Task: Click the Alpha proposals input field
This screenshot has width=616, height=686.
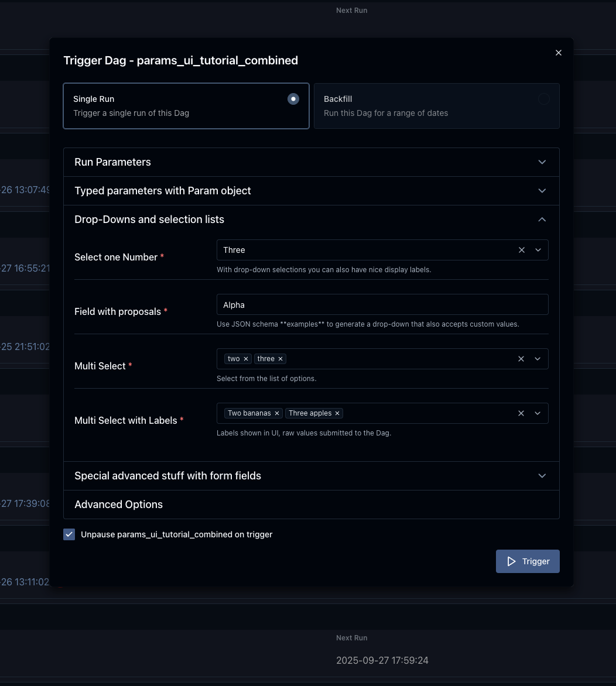Action: click(x=382, y=304)
